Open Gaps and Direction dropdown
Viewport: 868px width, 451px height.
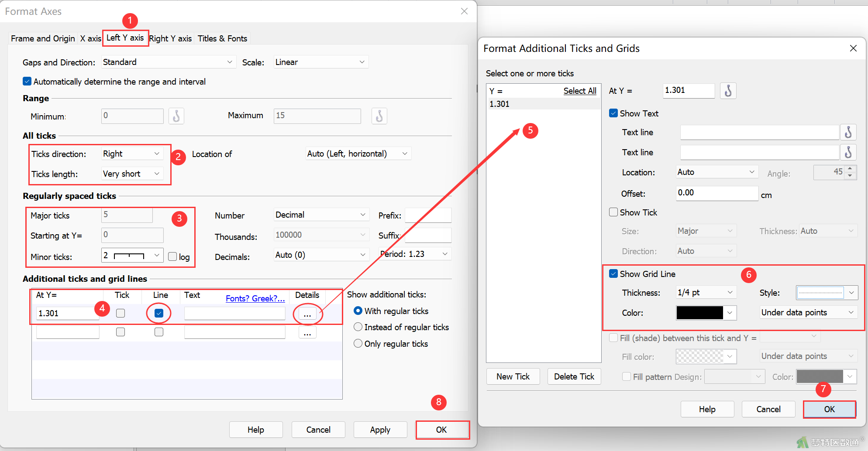tap(169, 62)
